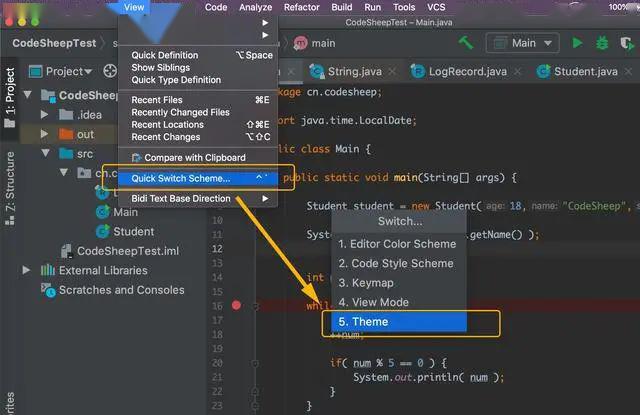This screenshot has height=415, width=640.
Task: Open the Analyze menu
Action: pos(256,7)
